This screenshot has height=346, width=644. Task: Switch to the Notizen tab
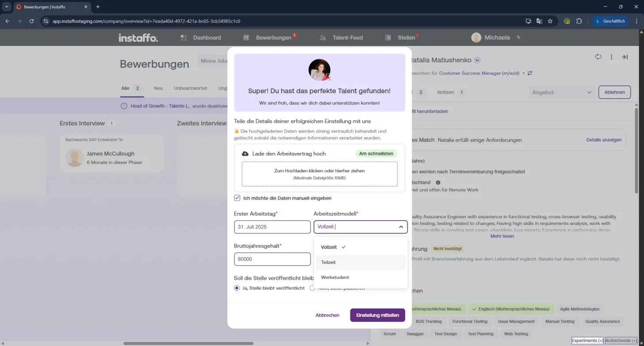coord(445,92)
